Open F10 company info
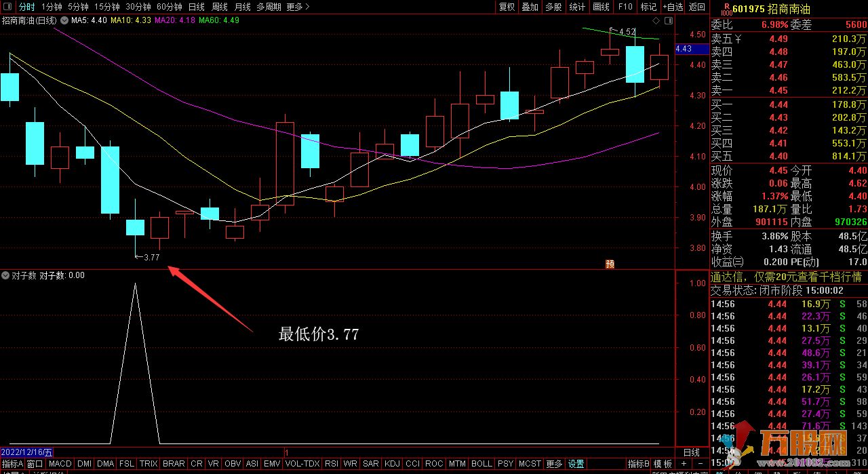 (625, 7)
